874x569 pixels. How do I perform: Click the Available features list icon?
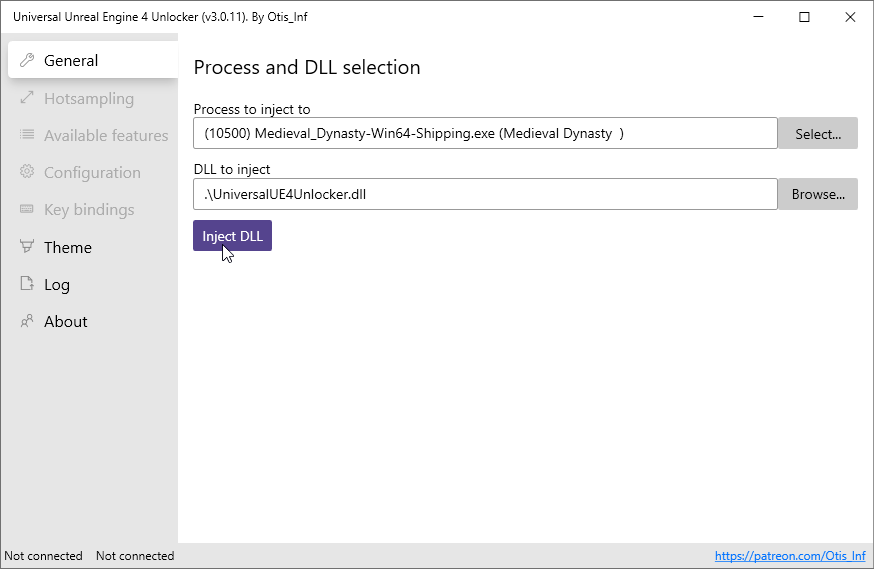27,135
